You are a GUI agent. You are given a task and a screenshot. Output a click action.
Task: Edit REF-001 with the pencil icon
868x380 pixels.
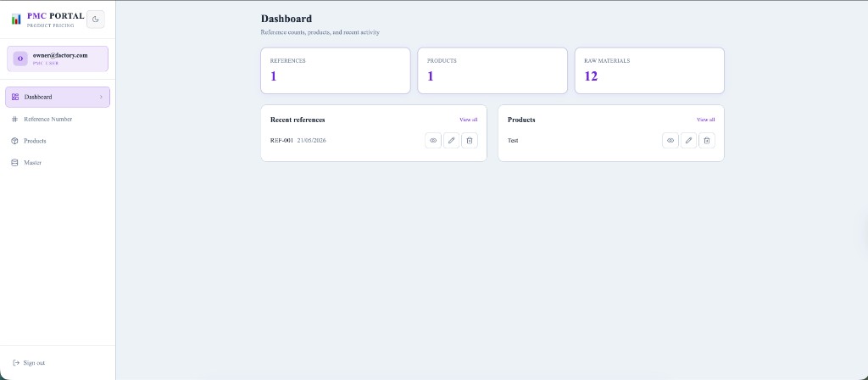point(451,141)
